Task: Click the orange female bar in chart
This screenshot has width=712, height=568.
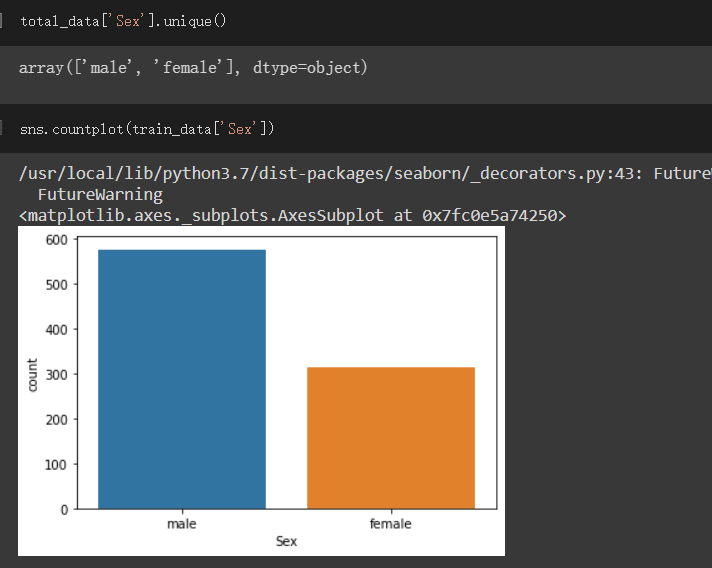Action: [391, 438]
